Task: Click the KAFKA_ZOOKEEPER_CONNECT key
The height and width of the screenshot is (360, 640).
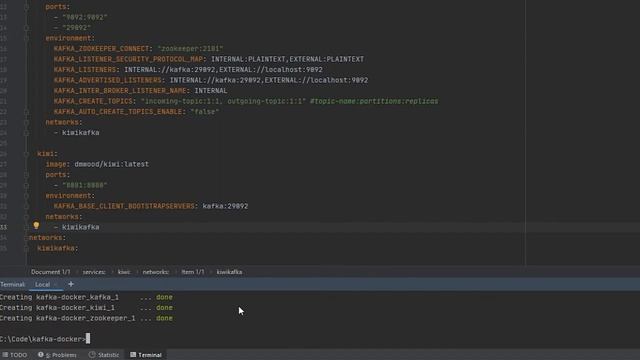Action: pyautogui.click(x=102, y=49)
